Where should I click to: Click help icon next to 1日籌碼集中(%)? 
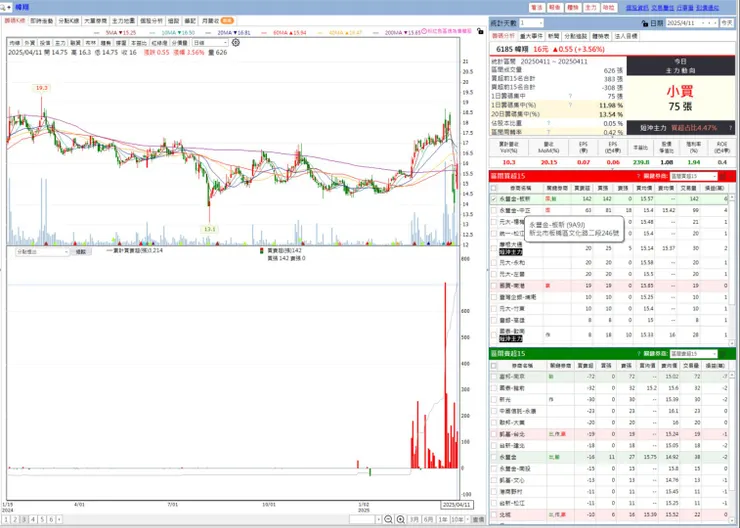tap(571, 105)
